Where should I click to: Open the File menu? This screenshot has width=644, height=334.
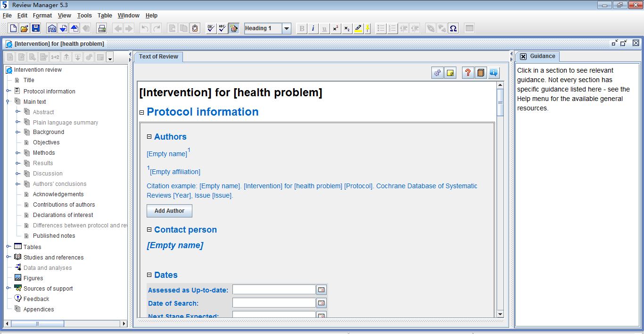click(7, 16)
